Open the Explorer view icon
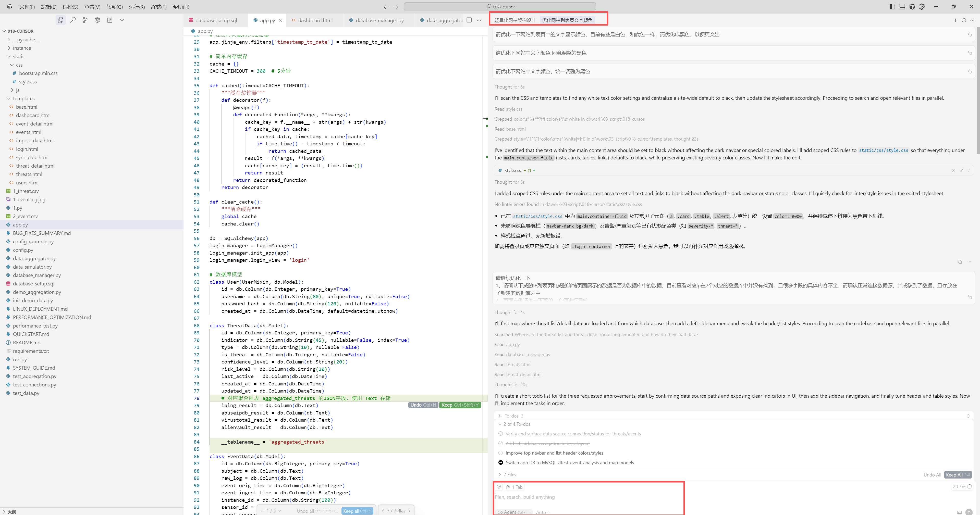 pos(60,20)
